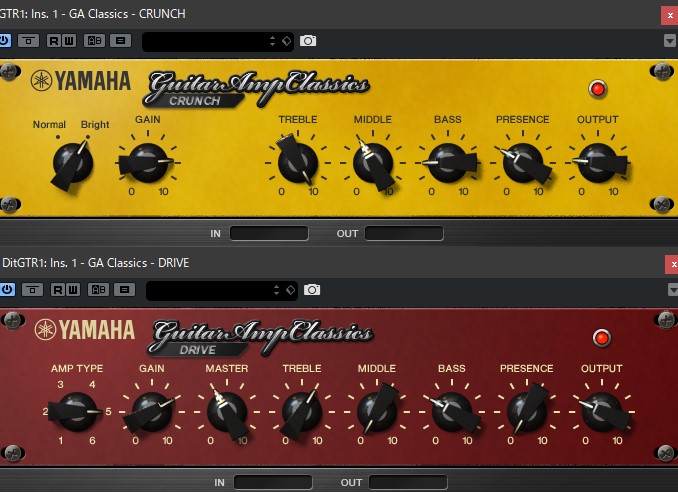This screenshot has height=492, width=678.
Task: Select amp type 4 on DRIVE
Action: (92, 384)
